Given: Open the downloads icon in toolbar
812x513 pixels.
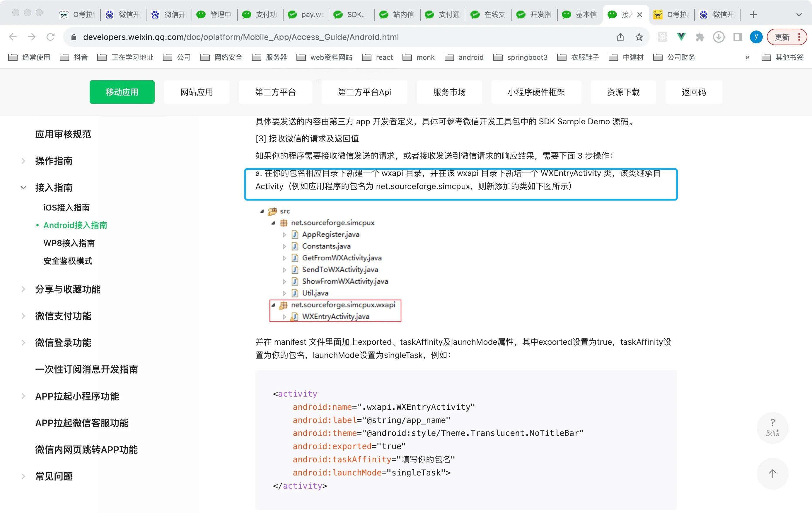Looking at the screenshot, I should [719, 37].
